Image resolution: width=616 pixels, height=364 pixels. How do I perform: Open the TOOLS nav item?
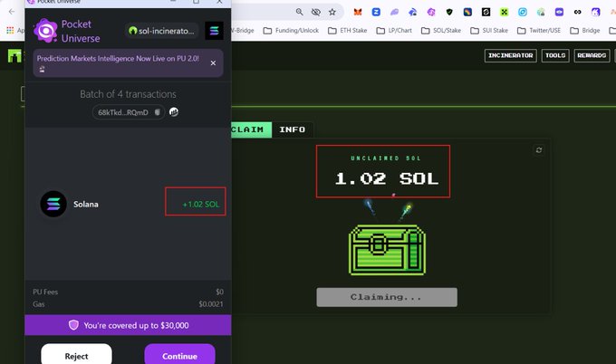[x=555, y=55]
